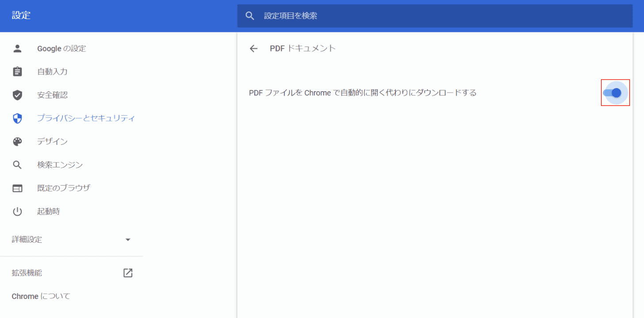Screen dimensions: 644x318
Task: Click the browser window icon for 既定のブラウザ
Action: (17, 188)
